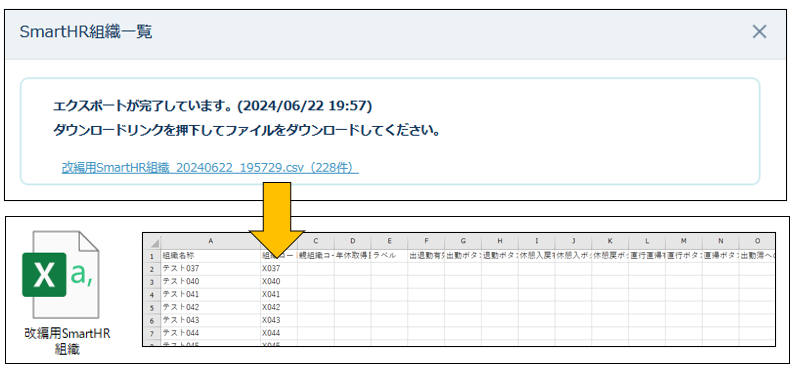796x372 pixels.
Task: Click the 組織名称 header cell
Action: click(x=210, y=256)
